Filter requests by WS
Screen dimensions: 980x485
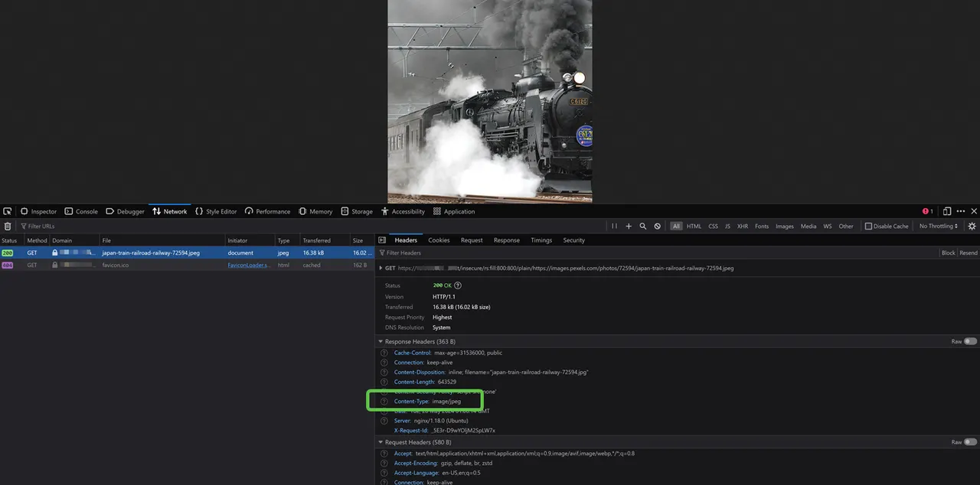pos(828,226)
